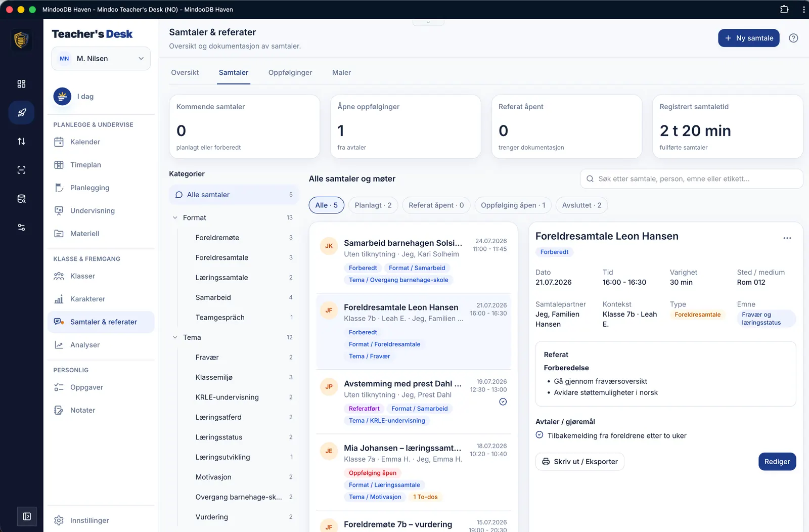Screen dimensions: 809x532
Task: Switch to the Oversikt tab
Action: pos(185,72)
